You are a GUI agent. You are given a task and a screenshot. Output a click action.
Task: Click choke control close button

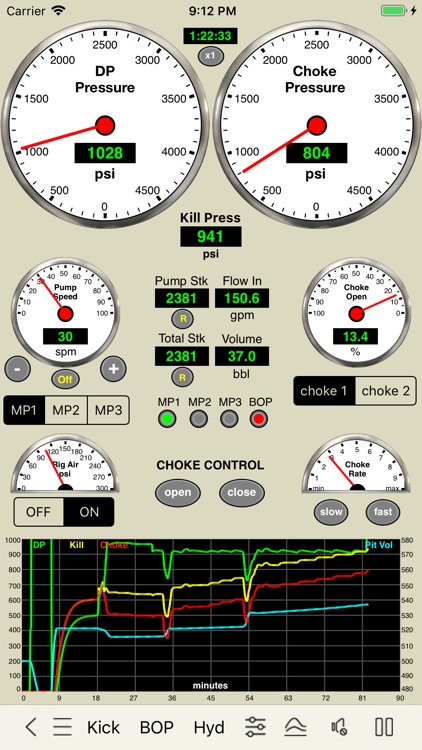(x=242, y=493)
